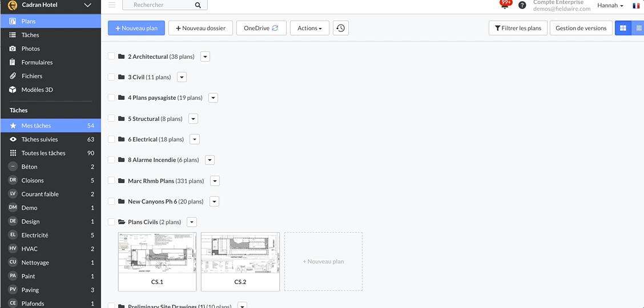Switch to list view layout
The width and height of the screenshot is (644, 308).
[638, 28]
